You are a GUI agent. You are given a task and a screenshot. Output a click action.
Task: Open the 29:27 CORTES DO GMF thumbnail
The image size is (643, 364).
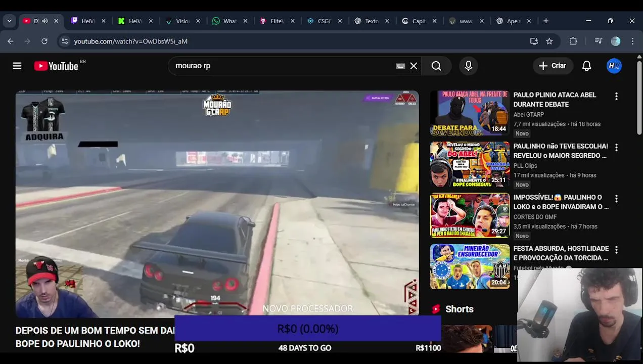470,215
